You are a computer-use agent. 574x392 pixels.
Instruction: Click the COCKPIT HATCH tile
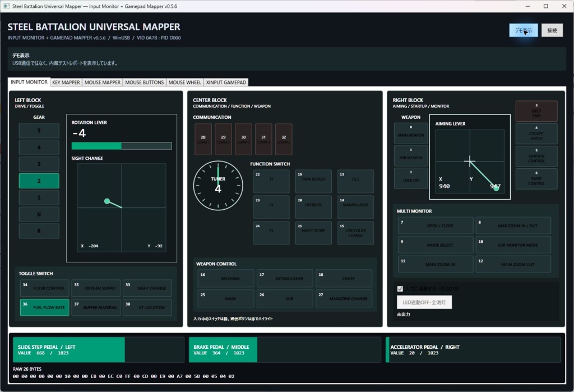pos(536,133)
